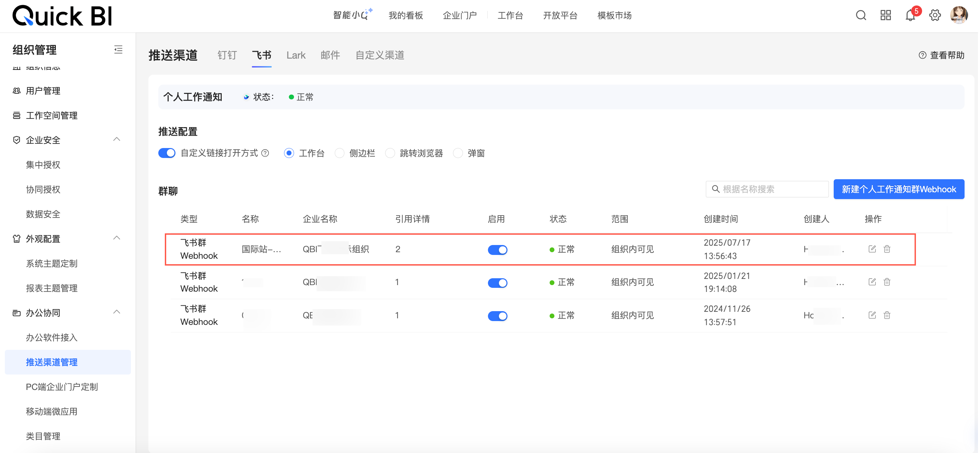Collapse the 外观配置 section chevron

coord(117,238)
